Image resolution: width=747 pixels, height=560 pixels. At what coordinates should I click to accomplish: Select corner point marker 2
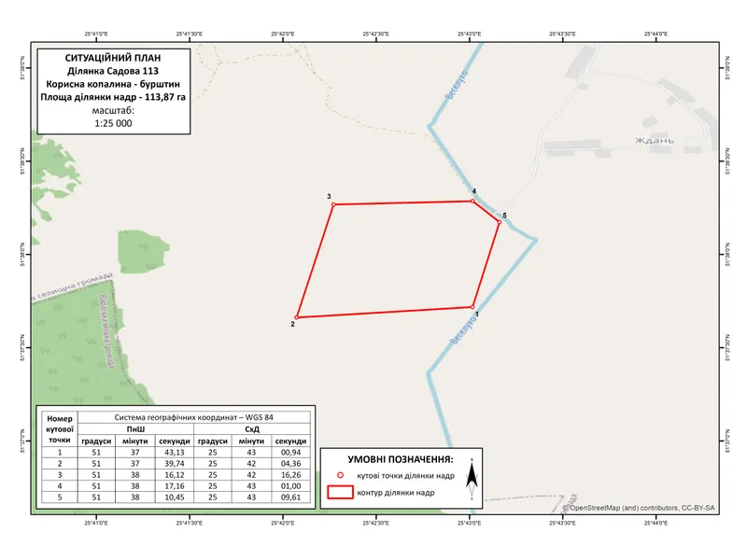(x=297, y=317)
